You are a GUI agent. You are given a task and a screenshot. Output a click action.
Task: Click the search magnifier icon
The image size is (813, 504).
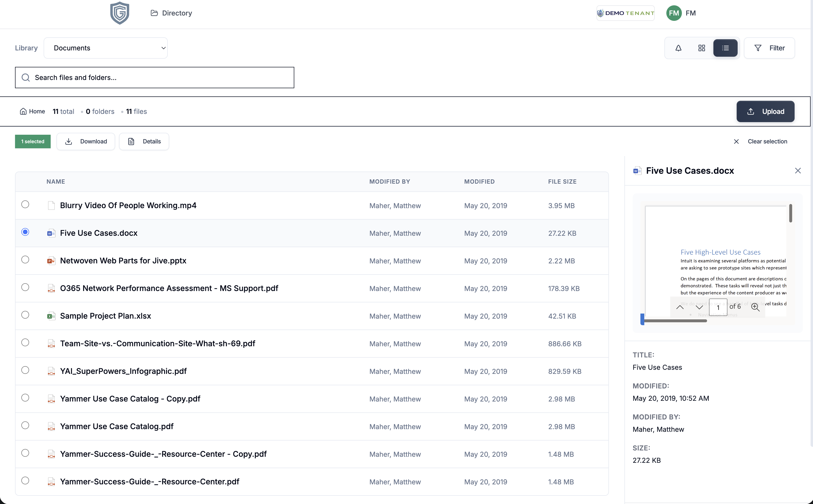[x=26, y=78]
